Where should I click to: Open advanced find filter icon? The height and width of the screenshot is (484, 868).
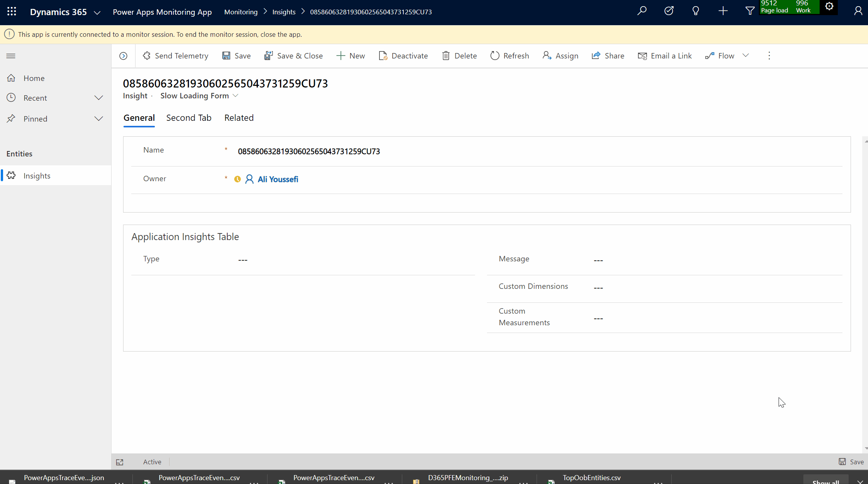point(750,11)
